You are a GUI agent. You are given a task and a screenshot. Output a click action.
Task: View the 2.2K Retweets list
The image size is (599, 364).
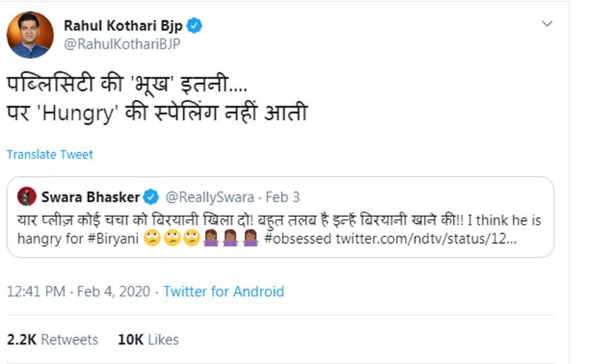[x=53, y=339]
